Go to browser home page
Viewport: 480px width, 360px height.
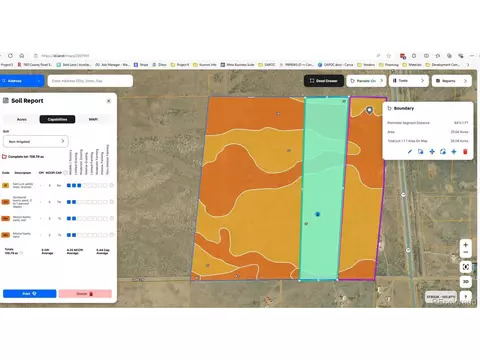(22, 56)
